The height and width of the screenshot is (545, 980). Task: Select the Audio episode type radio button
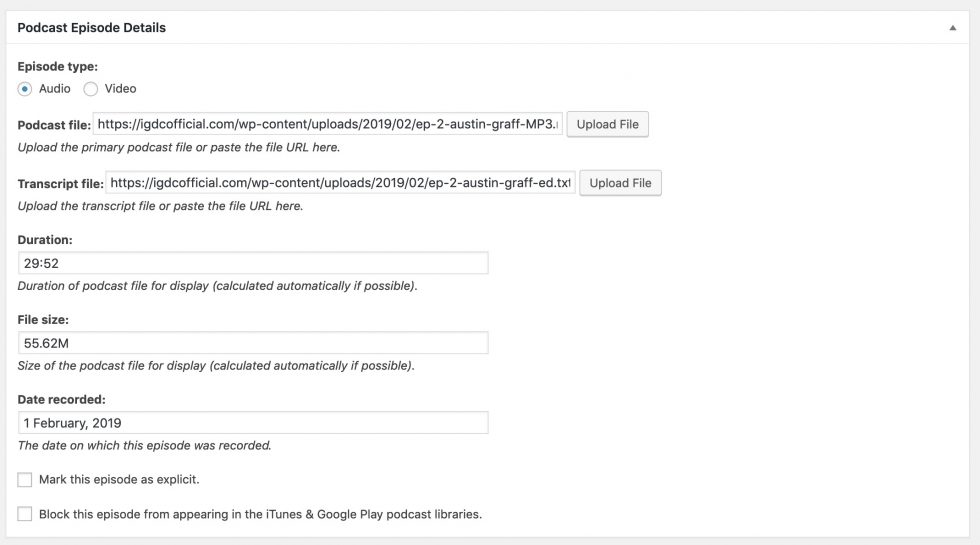pos(25,89)
